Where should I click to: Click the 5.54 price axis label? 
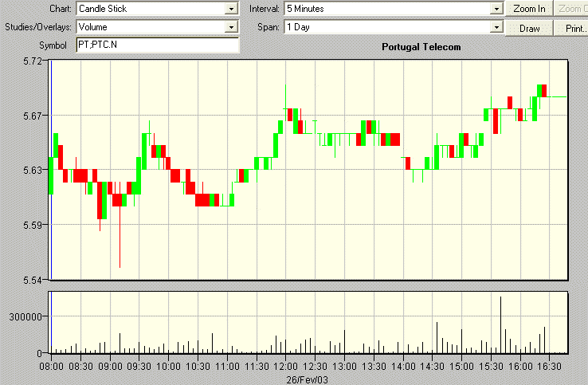tap(33, 280)
